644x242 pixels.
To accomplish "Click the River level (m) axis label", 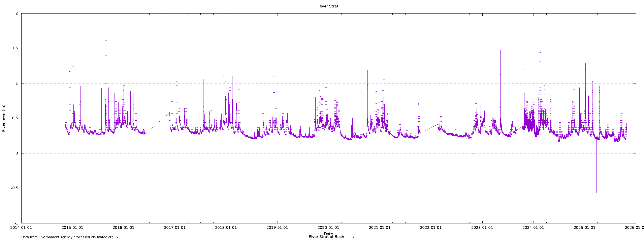I will (x=3, y=118).
